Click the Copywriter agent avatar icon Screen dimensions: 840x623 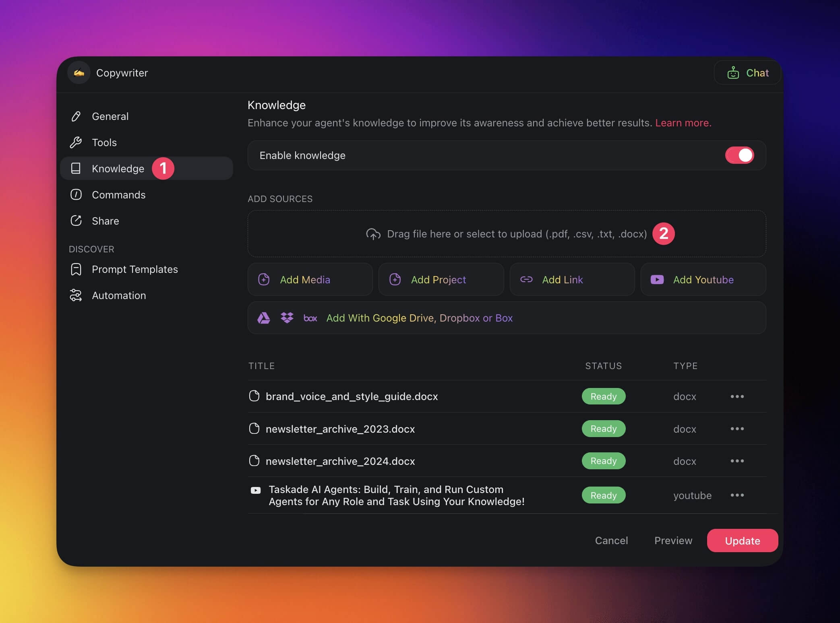[79, 73]
